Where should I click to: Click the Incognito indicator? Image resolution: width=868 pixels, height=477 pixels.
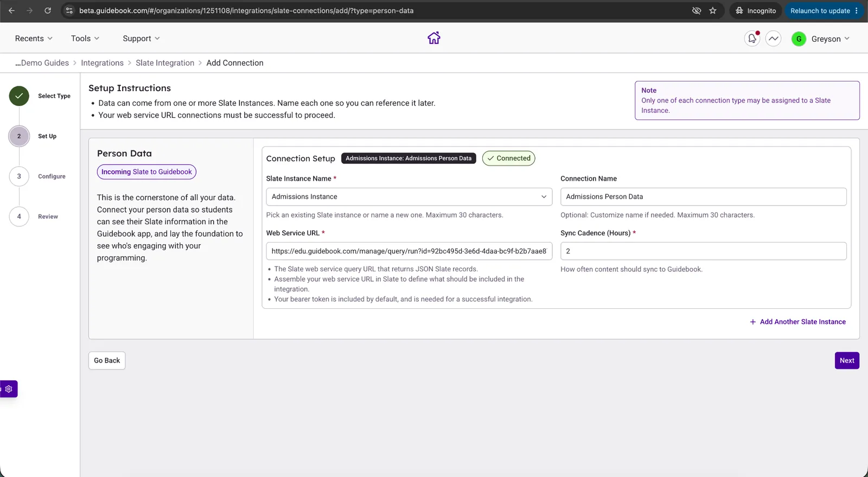click(x=756, y=10)
